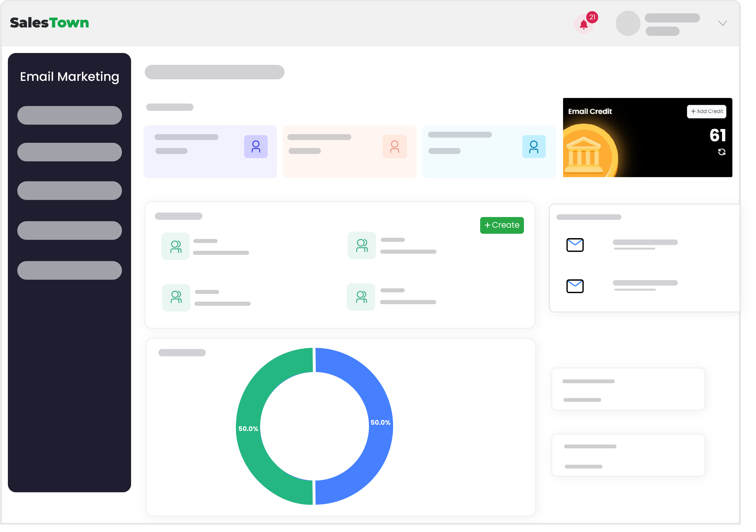
Task: Open the bottom-right contact group icon
Action: pyautogui.click(x=361, y=297)
